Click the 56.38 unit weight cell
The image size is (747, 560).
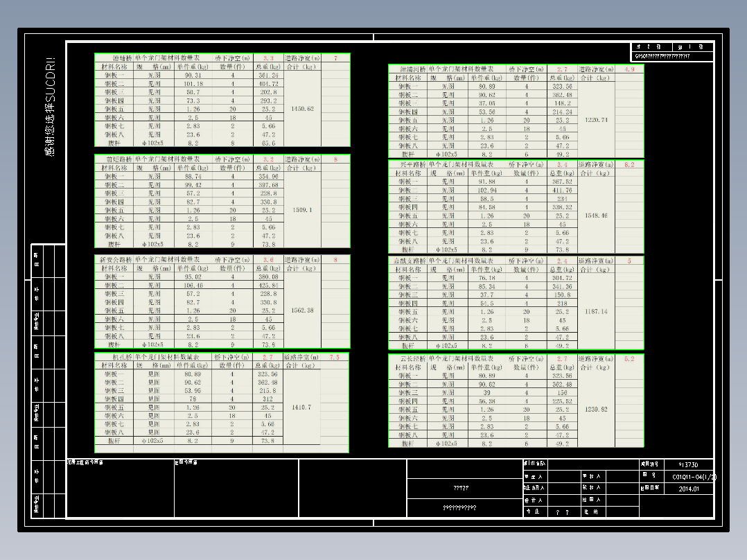point(487,401)
